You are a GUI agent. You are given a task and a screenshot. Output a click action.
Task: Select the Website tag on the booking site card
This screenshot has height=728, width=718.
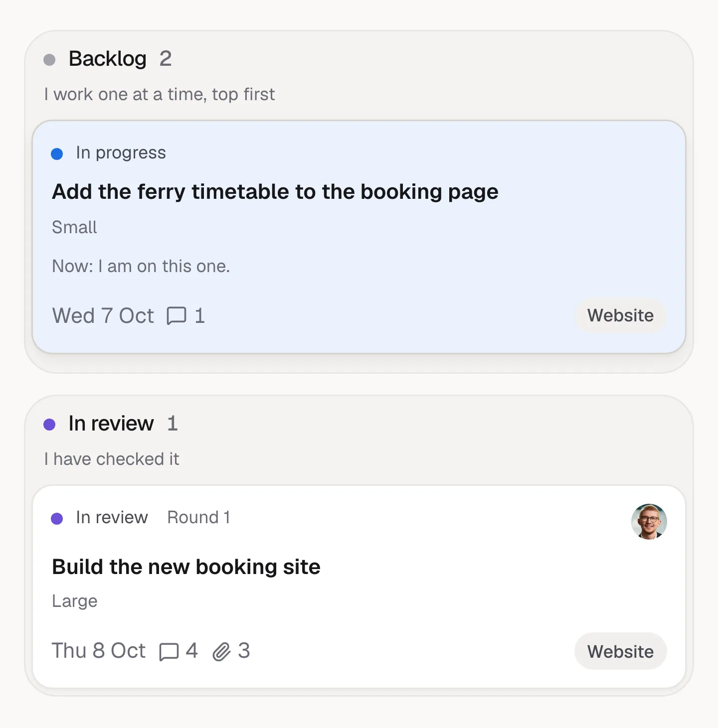(x=620, y=651)
